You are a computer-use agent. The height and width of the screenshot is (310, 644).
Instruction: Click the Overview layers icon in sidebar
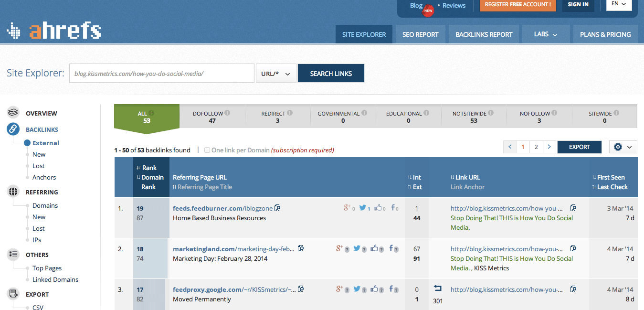pyautogui.click(x=13, y=113)
